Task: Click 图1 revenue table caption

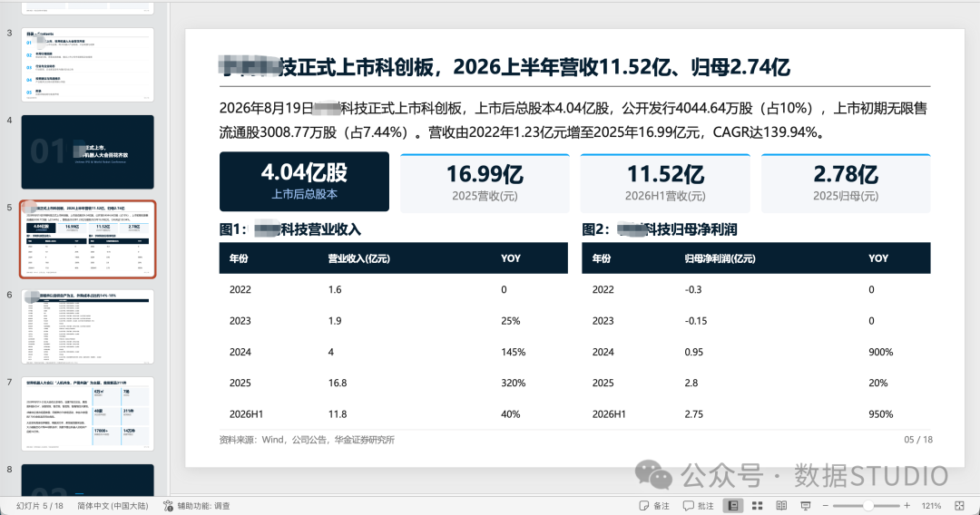Action: (290, 229)
